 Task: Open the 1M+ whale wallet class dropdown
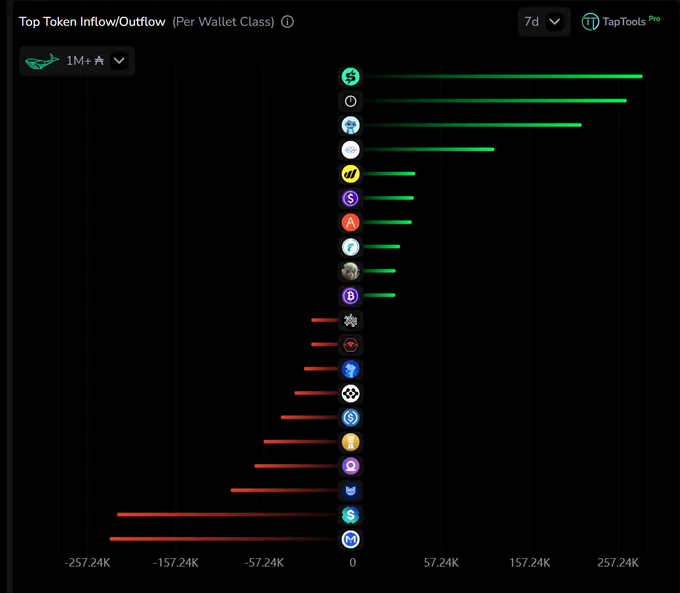click(x=77, y=61)
